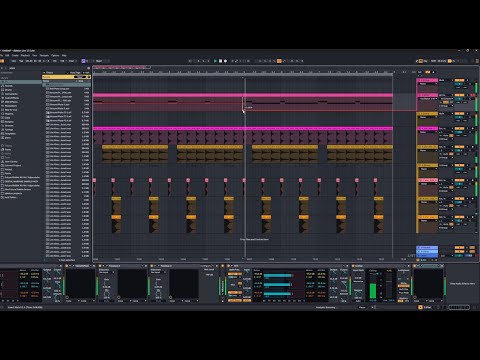The image size is (480, 360).
Task: Arm recording with the Record button
Action: click(x=225, y=61)
